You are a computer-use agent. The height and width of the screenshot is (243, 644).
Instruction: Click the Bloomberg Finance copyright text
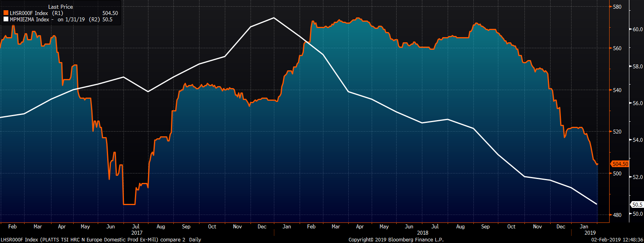click(396, 239)
